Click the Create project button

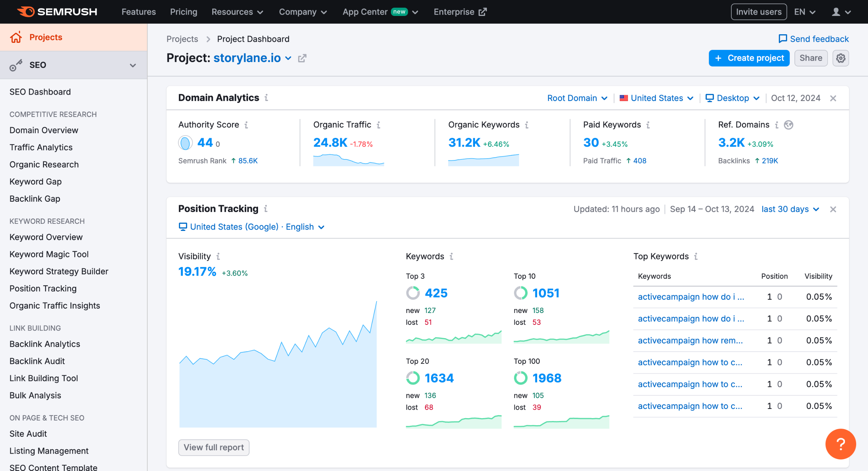tap(749, 58)
